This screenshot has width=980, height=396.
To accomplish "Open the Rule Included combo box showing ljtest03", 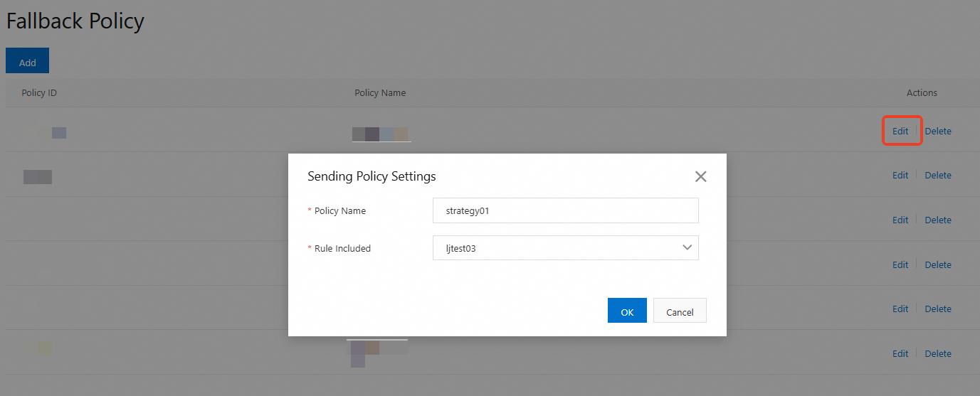I will click(x=555, y=248).
